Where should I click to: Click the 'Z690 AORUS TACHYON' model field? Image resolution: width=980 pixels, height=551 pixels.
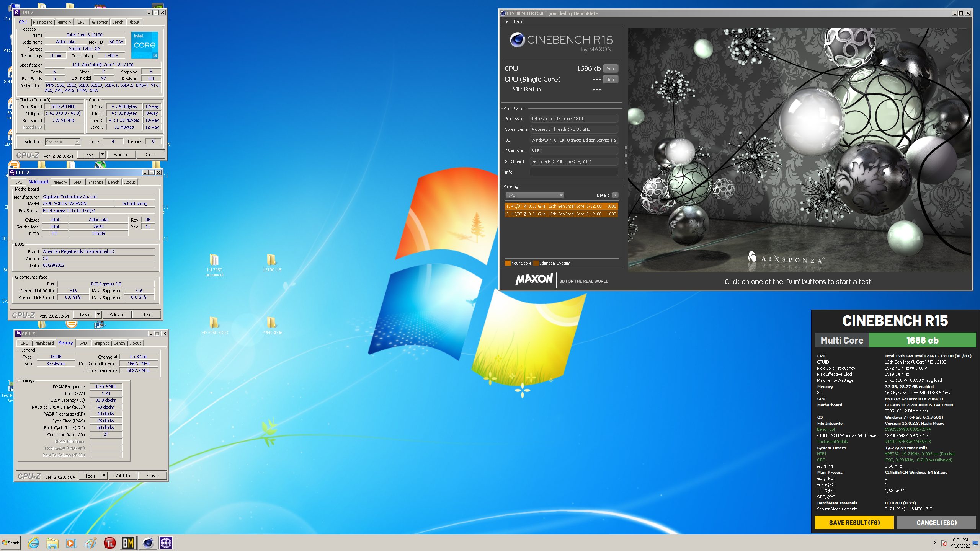click(78, 204)
